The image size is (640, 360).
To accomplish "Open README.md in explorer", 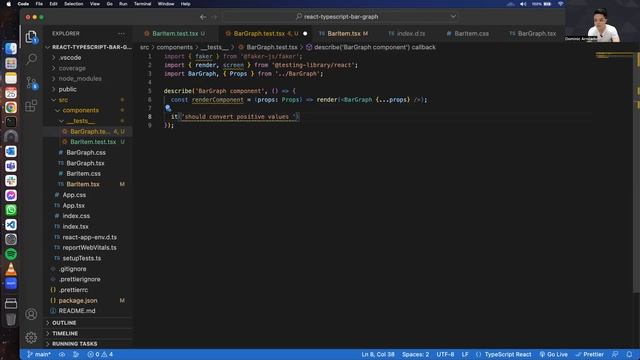I will [x=77, y=311].
